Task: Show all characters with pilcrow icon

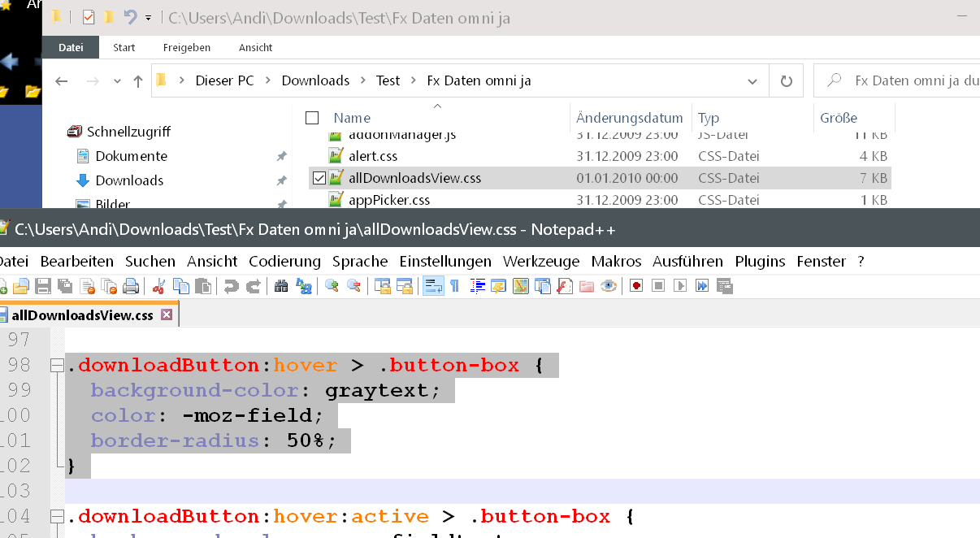Action: tap(454, 286)
